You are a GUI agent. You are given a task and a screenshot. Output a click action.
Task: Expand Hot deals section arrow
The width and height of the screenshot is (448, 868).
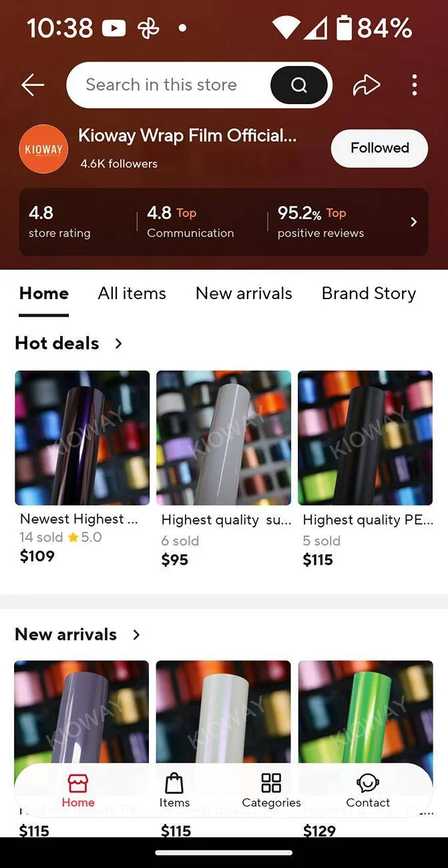coord(119,343)
